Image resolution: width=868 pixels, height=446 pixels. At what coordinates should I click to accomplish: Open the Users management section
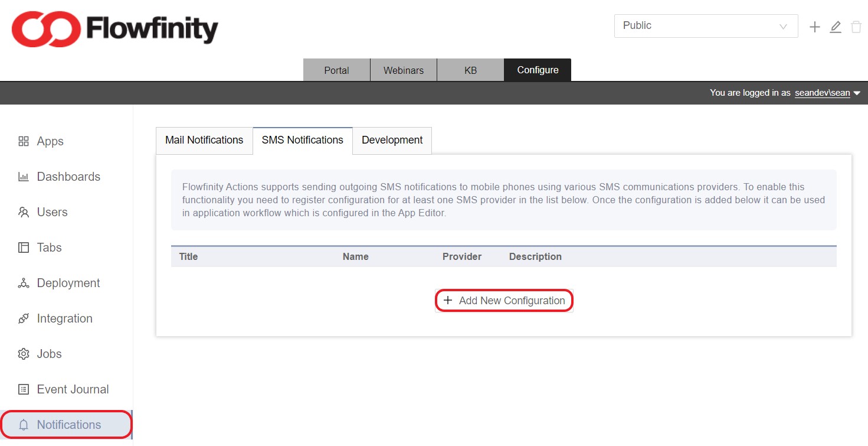tap(24, 211)
